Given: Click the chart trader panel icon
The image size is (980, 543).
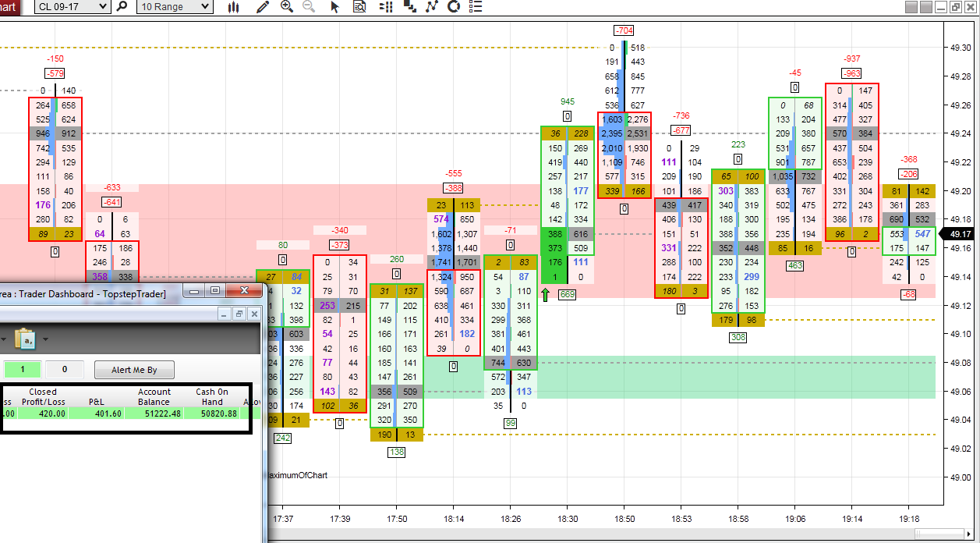Looking at the screenshot, I should point(385,6).
